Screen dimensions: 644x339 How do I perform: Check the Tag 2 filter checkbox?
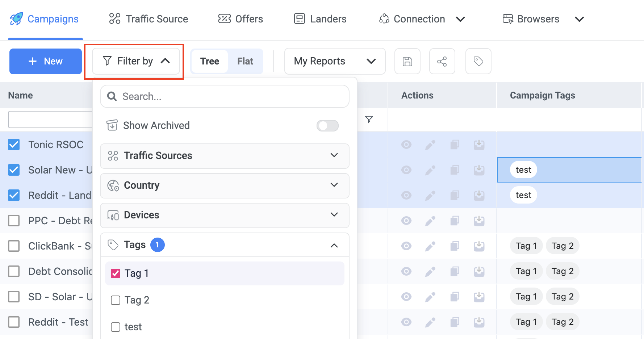(x=116, y=300)
